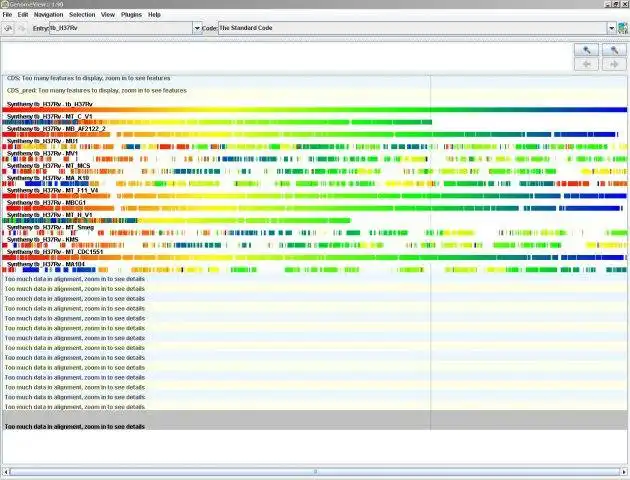Click the Entry label

click(x=41, y=29)
